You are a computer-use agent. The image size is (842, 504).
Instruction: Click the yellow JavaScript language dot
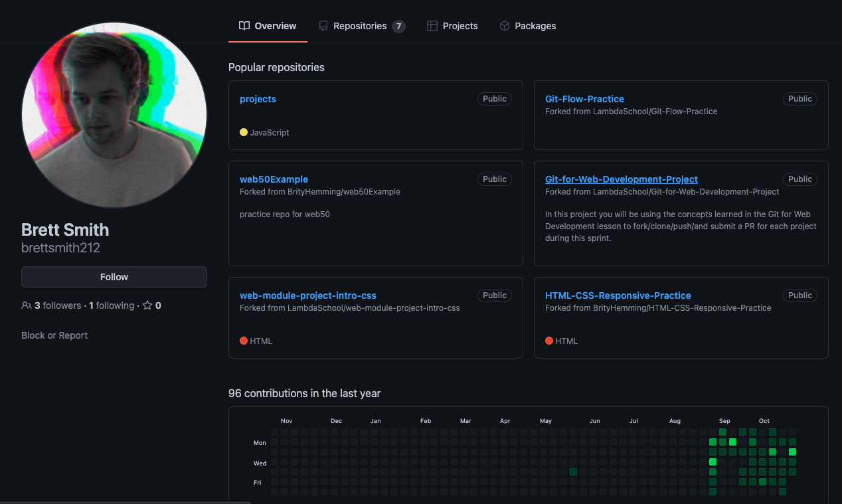point(244,133)
